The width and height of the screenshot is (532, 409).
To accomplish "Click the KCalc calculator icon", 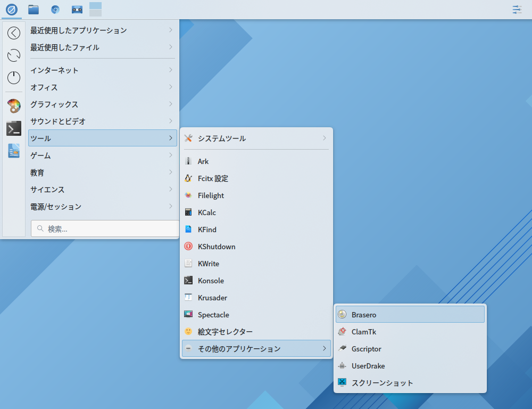I will 188,212.
